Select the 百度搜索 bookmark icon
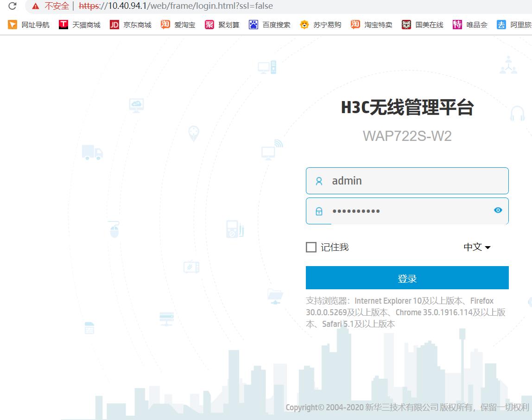Screen dimensions: 532x420 tap(253, 25)
